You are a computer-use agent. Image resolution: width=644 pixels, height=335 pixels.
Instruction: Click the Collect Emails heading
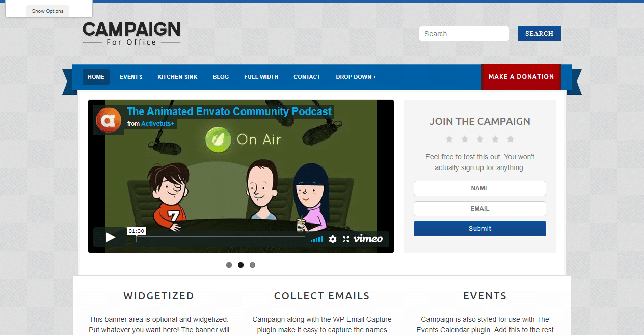coord(322,296)
